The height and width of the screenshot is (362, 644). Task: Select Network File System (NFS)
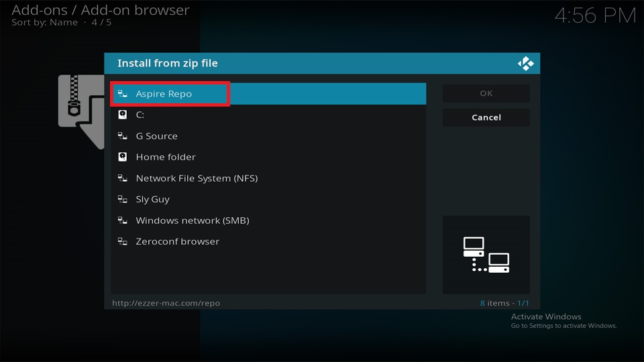click(268, 178)
